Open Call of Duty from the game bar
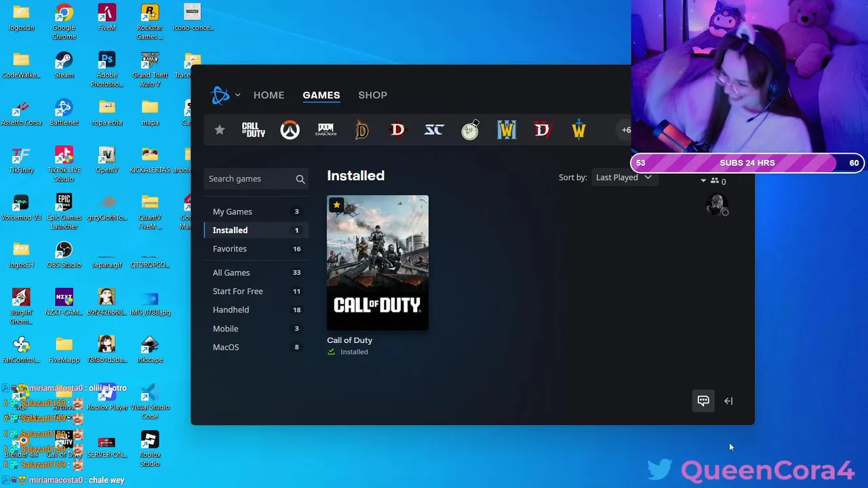Screen dimensions: 868x488 click(x=254, y=130)
